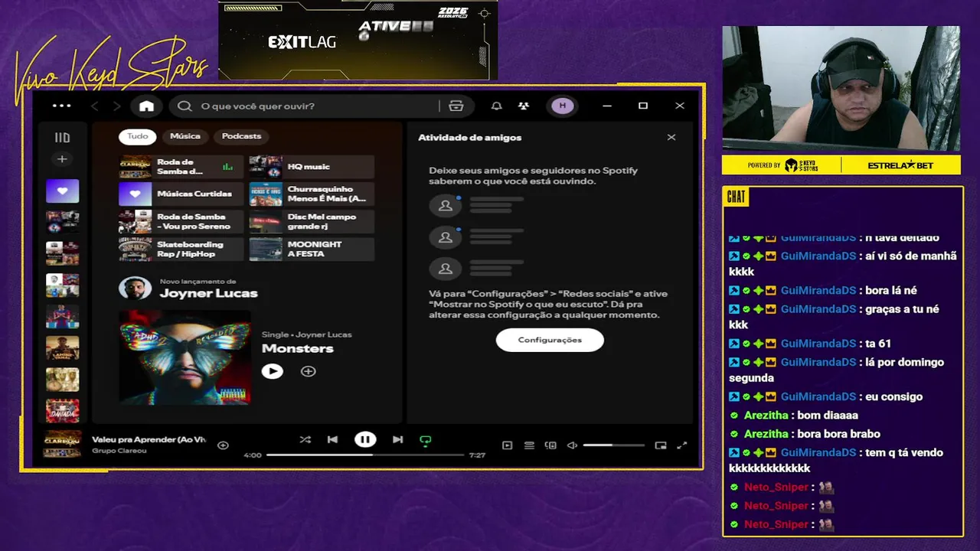Open 'Disc Mel campo grande rj' tile

(312, 221)
